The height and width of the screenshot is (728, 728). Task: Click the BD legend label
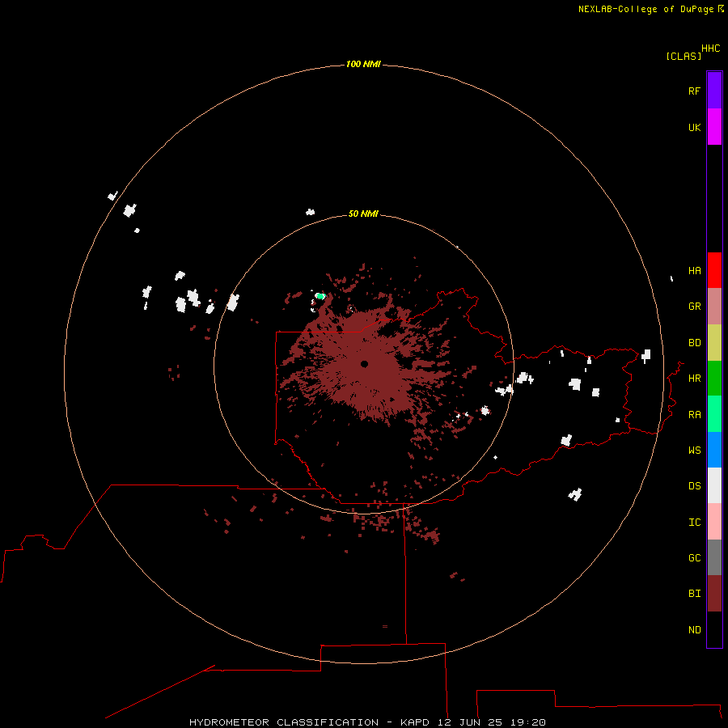point(694,343)
